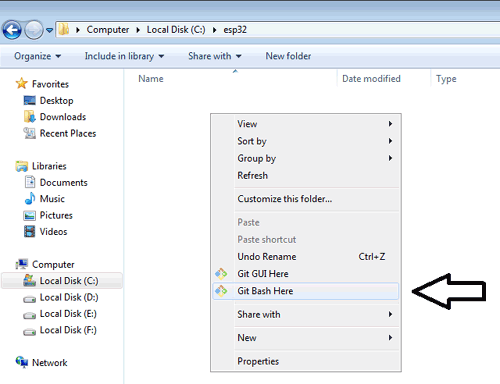Open the Pictures library

[56, 215]
